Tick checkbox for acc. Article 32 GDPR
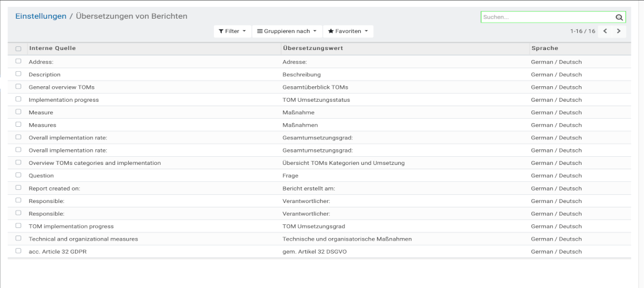 tap(18, 251)
